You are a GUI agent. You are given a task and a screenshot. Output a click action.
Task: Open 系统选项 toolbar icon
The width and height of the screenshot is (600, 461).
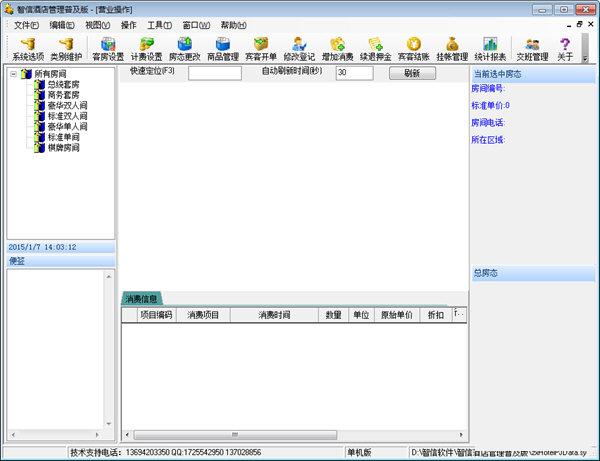pyautogui.click(x=28, y=48)
